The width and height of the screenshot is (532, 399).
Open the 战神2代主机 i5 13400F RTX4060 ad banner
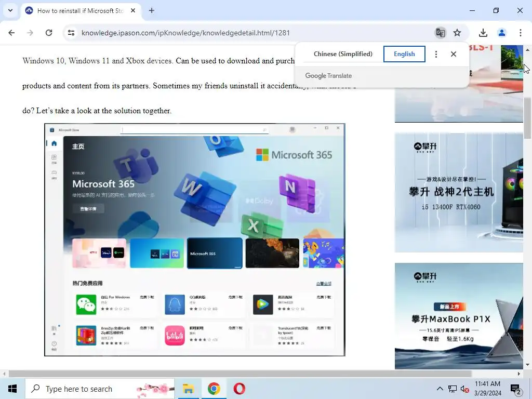tap(459, 193)
